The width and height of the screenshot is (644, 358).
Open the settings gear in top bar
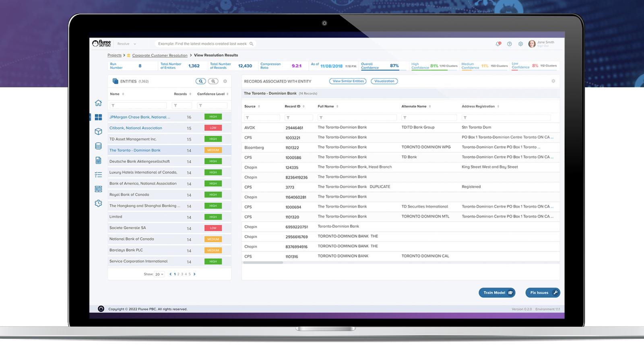[x=520, y=44]
